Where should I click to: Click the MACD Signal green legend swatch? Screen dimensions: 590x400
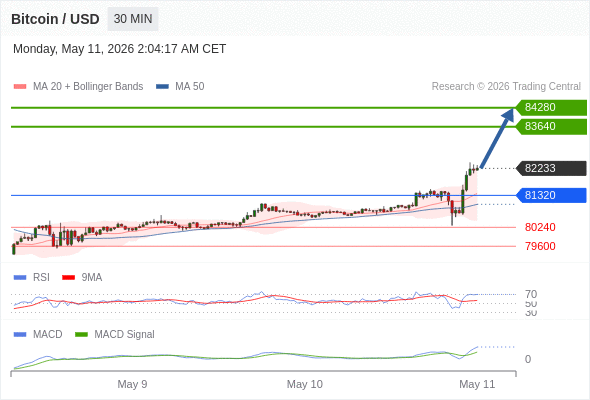[81, 335]
